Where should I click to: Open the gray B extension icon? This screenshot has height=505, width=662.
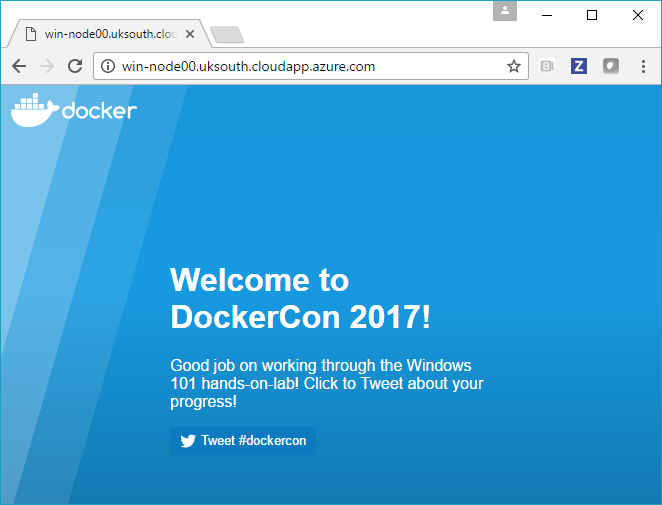pyautogui.click(x=547, y=66)
